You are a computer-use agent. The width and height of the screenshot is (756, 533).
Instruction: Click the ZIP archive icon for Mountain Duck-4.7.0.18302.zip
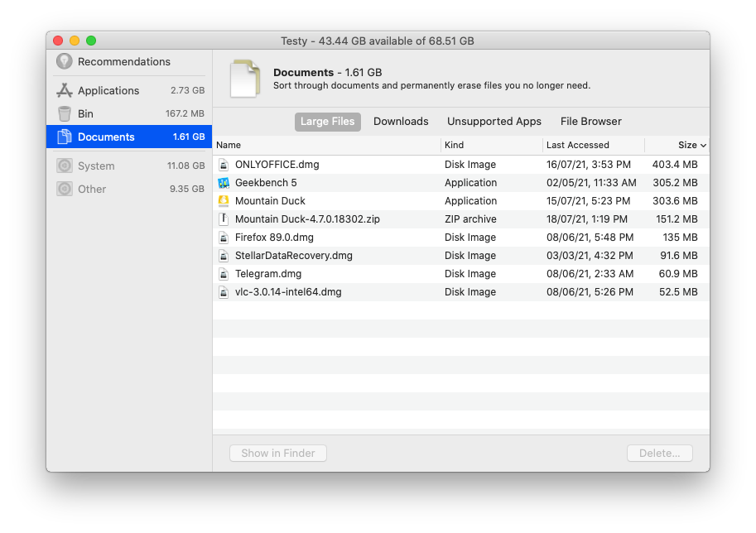tap(223, 218)
